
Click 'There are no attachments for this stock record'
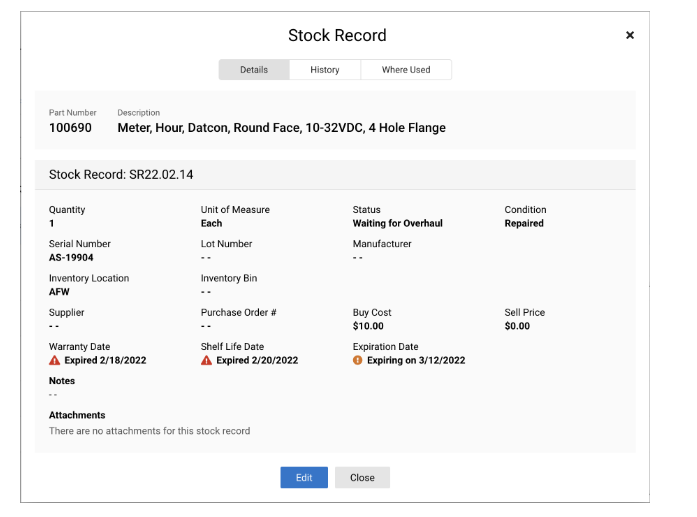(x=149, y=431)
